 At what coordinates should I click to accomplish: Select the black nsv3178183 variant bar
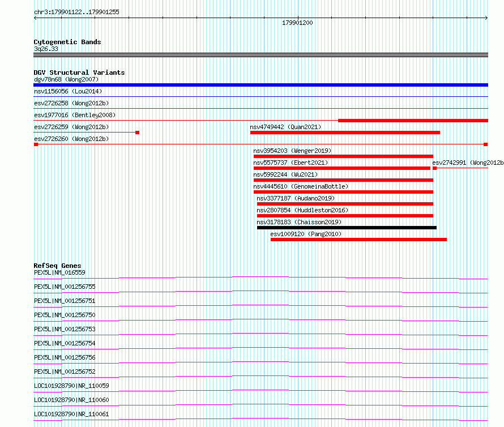(x=347, y=228)
